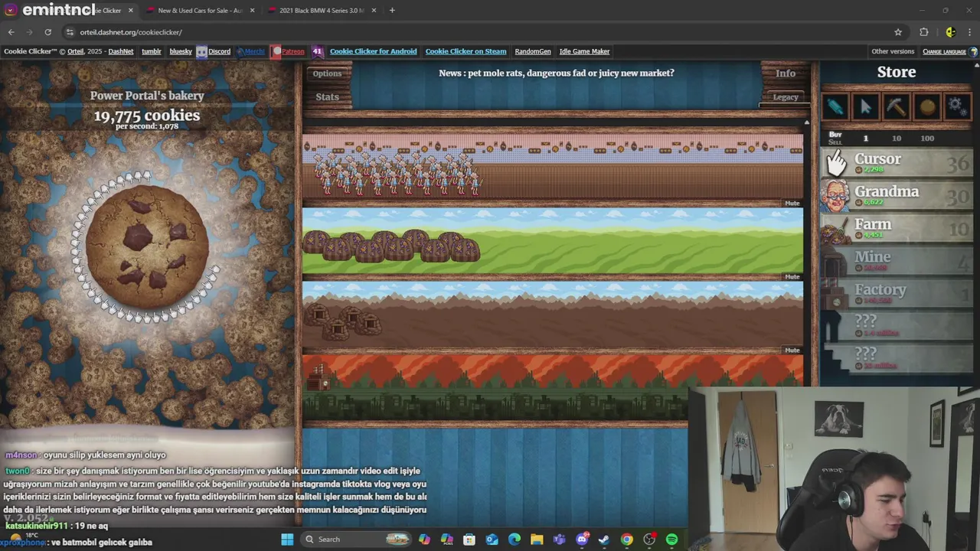Go back in the browser
The width and height of the screenshot is (980, 551).
11,32
